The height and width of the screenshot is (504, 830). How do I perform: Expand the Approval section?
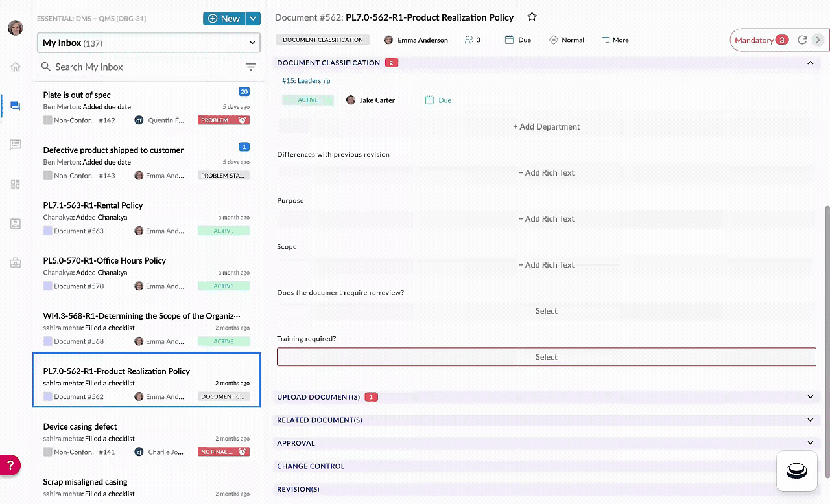pyautogui.click(x=810, y=443)
